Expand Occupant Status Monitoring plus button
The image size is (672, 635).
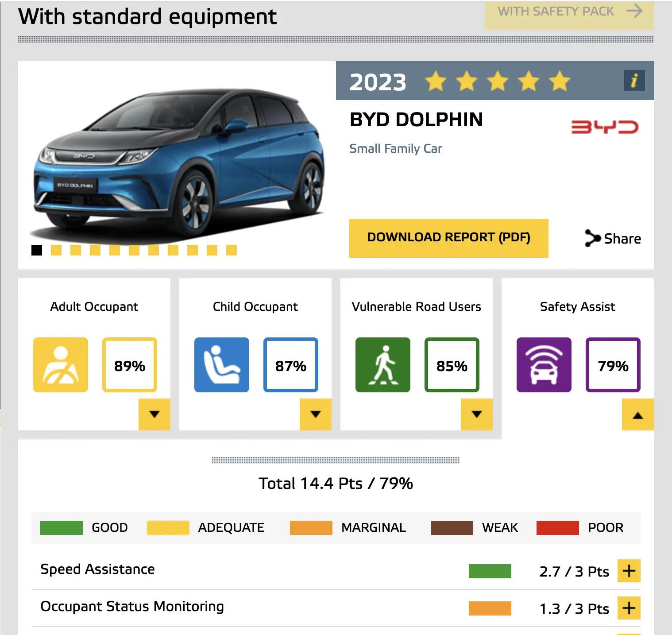coord(629,608)
